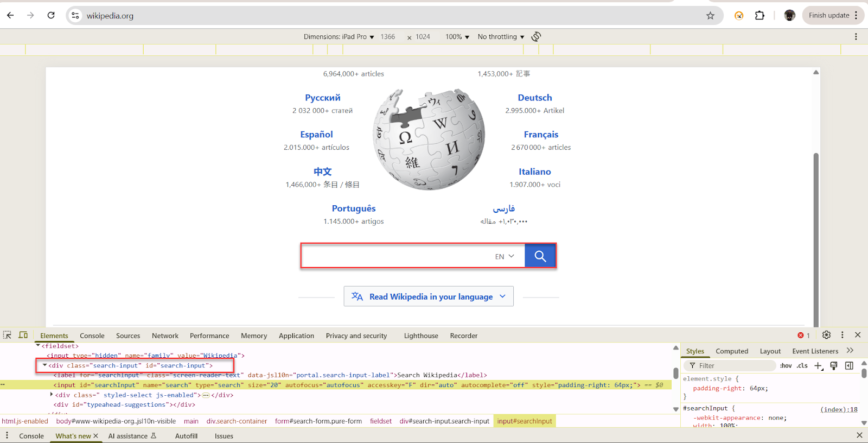Toggle rendering emulations paintbrush icon

click(x=834, y=366)
